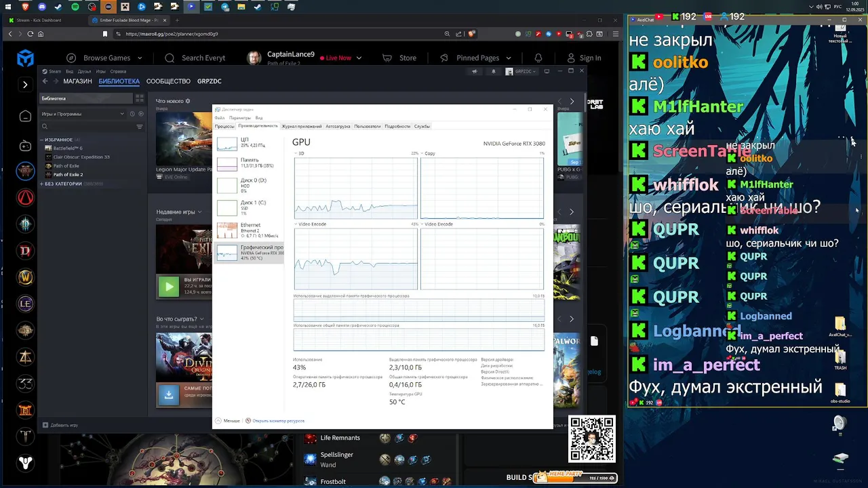The height and width of the screenshot is (488, 868).
Task: Open the Destiny 2 icon in Maxroll sidebar
Action: click(x=25, y=463)
